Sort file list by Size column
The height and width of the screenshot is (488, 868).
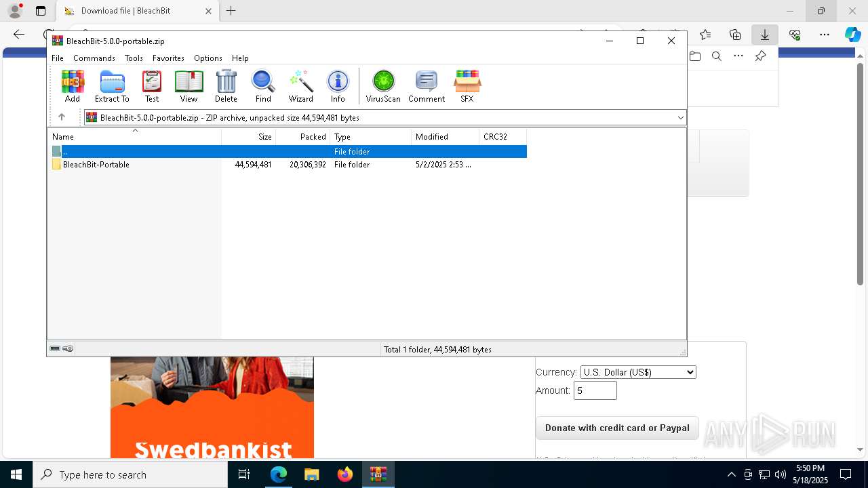[248, 136]
